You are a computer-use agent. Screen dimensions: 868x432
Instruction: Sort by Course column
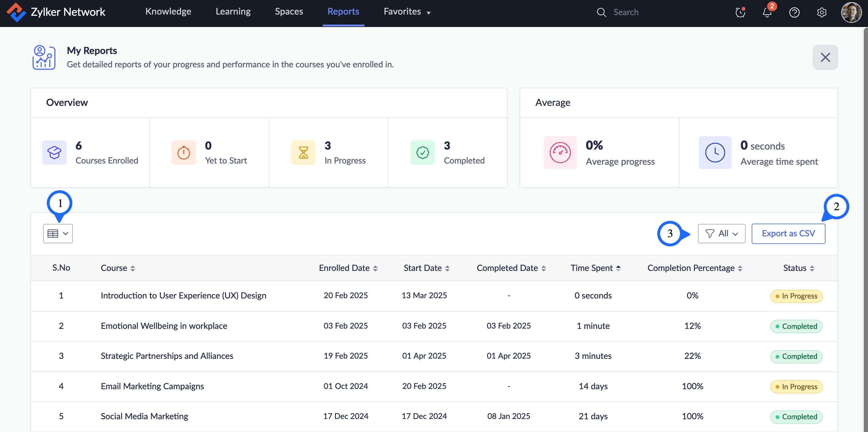pyautogui.click(x=132, y=268)
